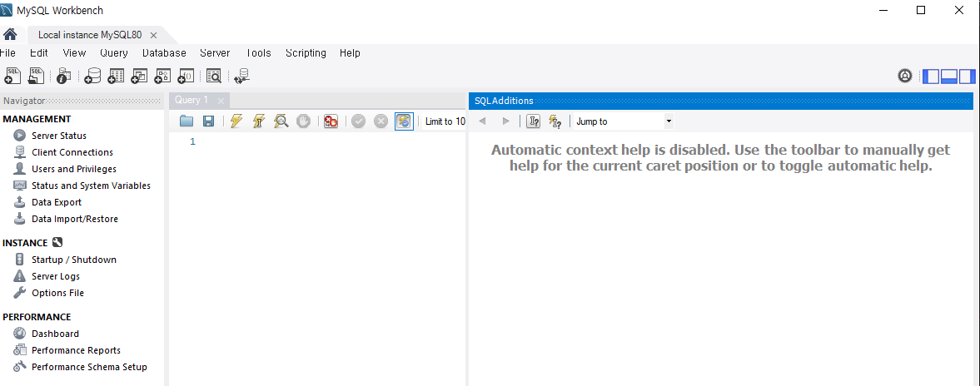The height and width of the screenshot is (386, 980).
Task: Go forward in SQL Additions help
Action: (505, 121)
